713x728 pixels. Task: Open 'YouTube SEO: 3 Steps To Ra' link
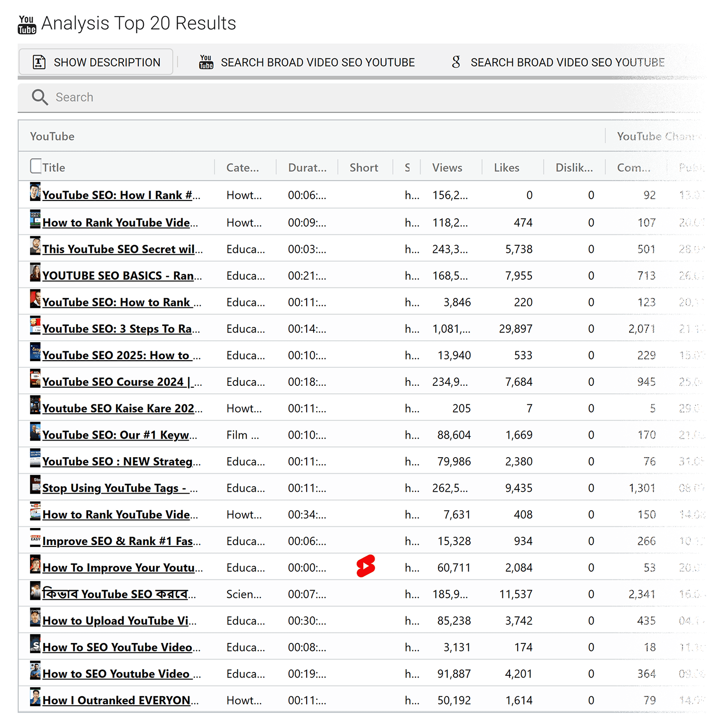pyautogui.click(x=121, y=329)
